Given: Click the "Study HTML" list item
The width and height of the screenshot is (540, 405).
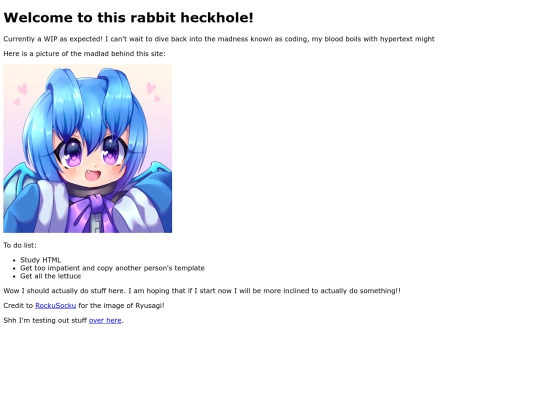Looking at the screenshot, I should click(40, 260).
